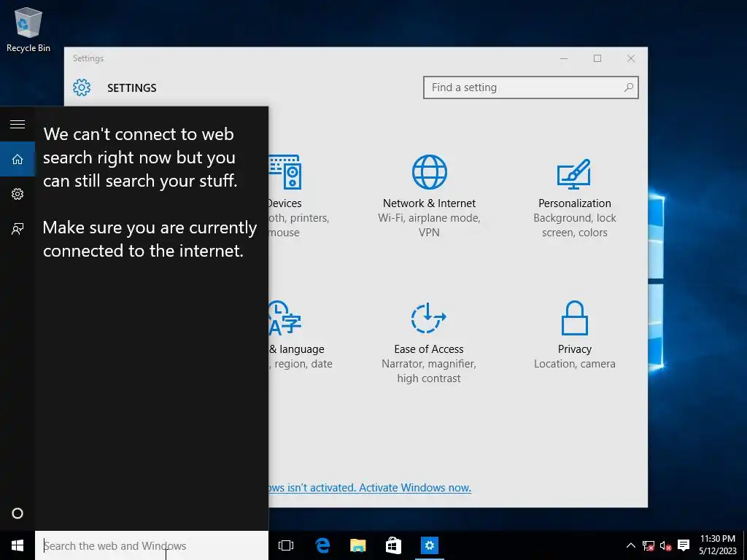747x560 pixels.
Task: Click 'Background, lock screen, colors' description
Action: point(575,225)
